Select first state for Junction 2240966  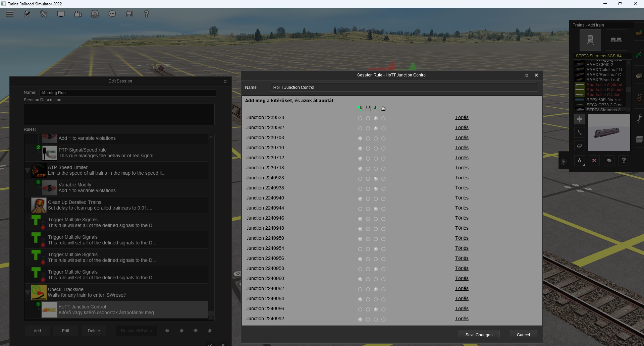[x=360, y=309]
